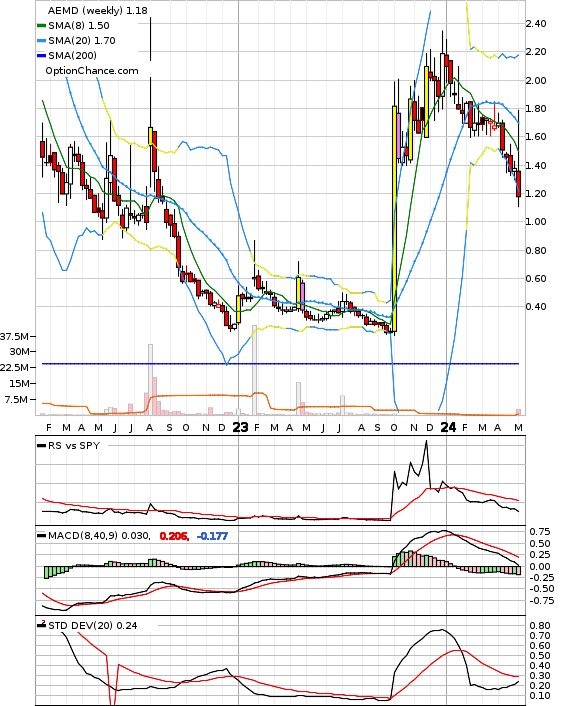Click the 2.40 price axis label
Screen dimensions: 566x706
(536, 24)
